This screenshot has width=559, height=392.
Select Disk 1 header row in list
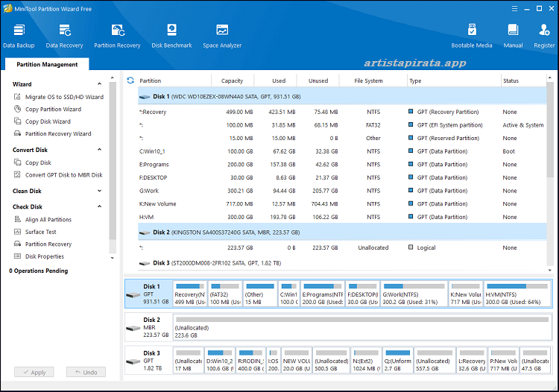(x=342, y=97)
